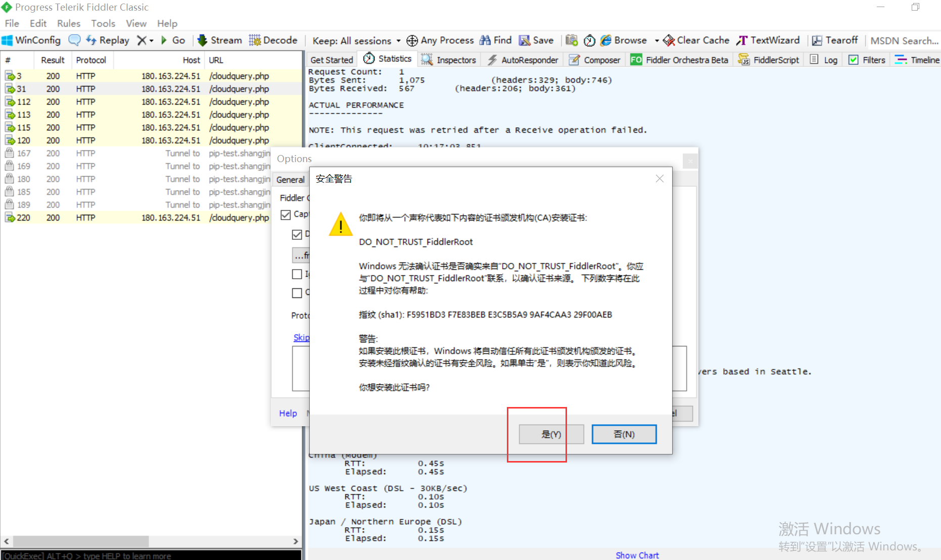
Task: Click the Show Chart link
Action: [x=637, y=555]
